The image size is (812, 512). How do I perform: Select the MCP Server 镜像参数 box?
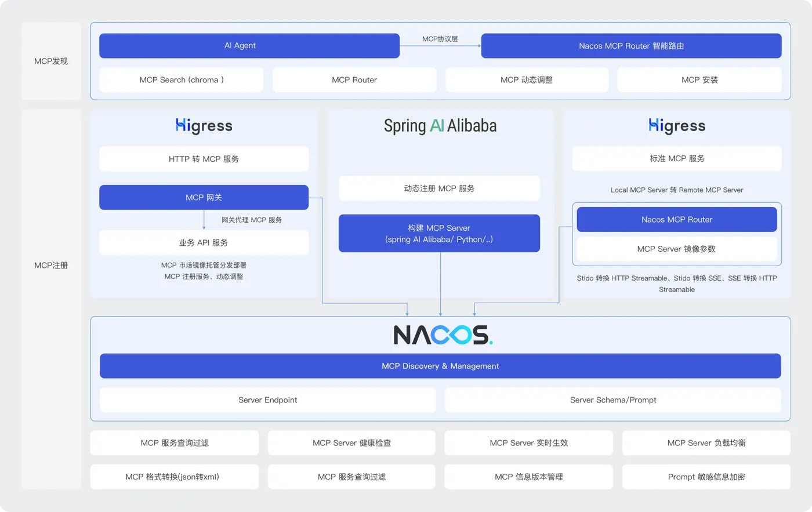point(677,249)
